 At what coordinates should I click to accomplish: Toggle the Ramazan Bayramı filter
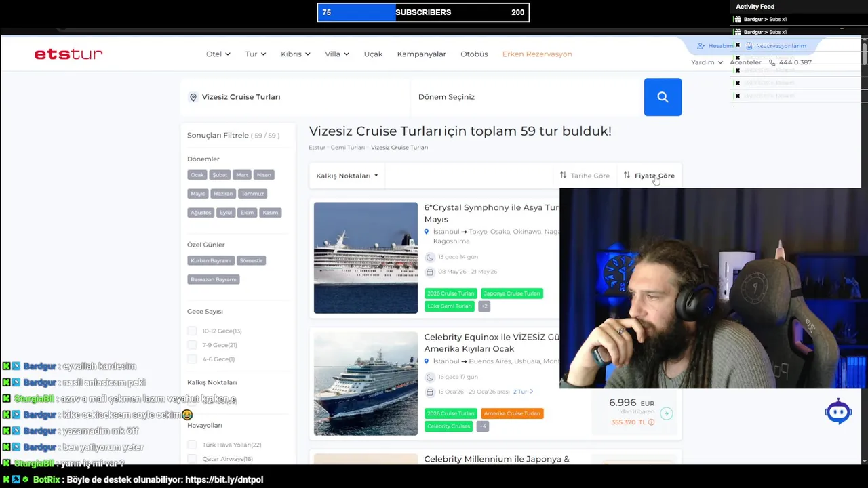point(214,279)
